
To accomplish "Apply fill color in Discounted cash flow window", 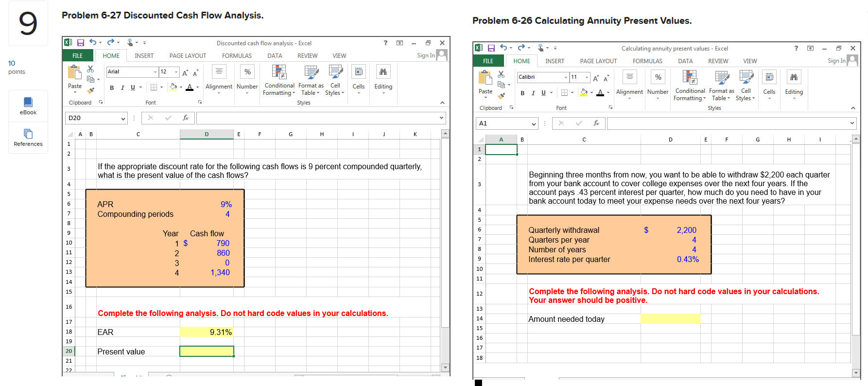I will pyautogui.click(x=173, y=87).
